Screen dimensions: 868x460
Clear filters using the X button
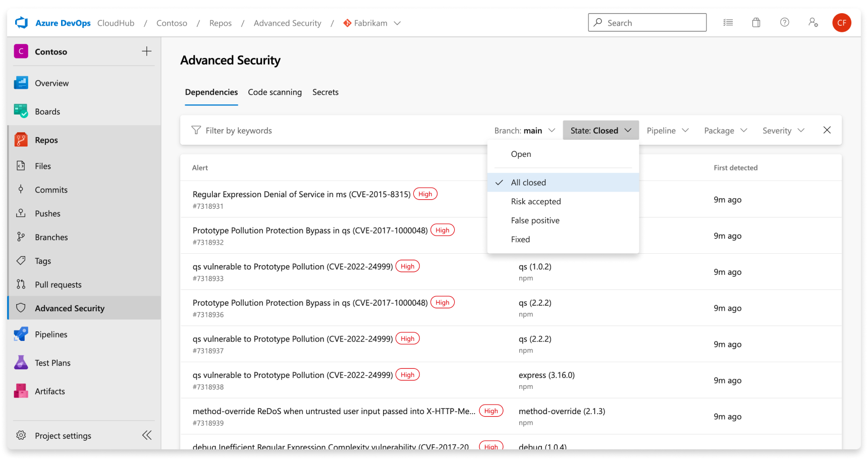point(827,130)
